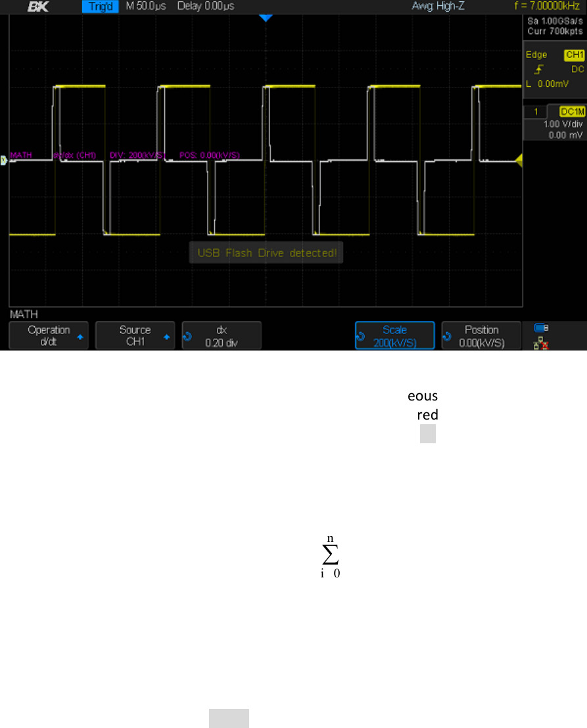Viewport: 587px width, 728px height.
Task: Click the rising edge slope icon
Action: [x=539, y=68]
